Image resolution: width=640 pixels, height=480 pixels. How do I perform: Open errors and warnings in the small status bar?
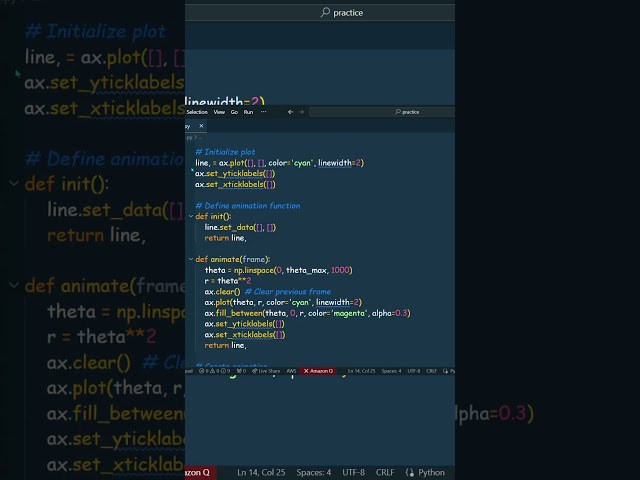pyautogui.click(x=214, y=371)
